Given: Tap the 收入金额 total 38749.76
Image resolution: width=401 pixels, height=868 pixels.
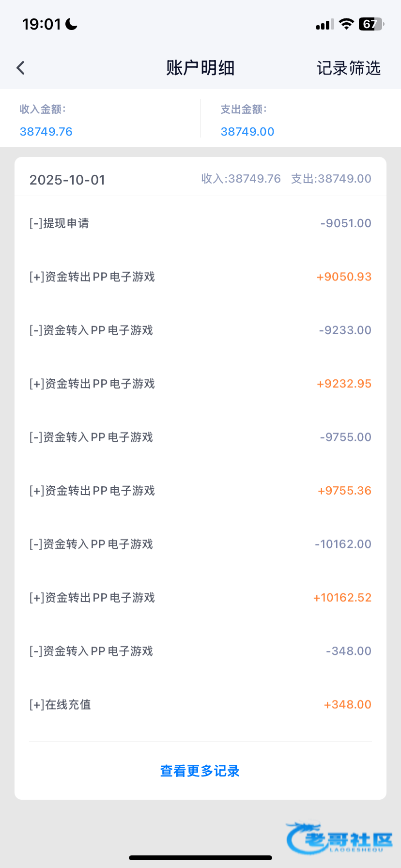Looking at the screenshot, I should (46, 131).
